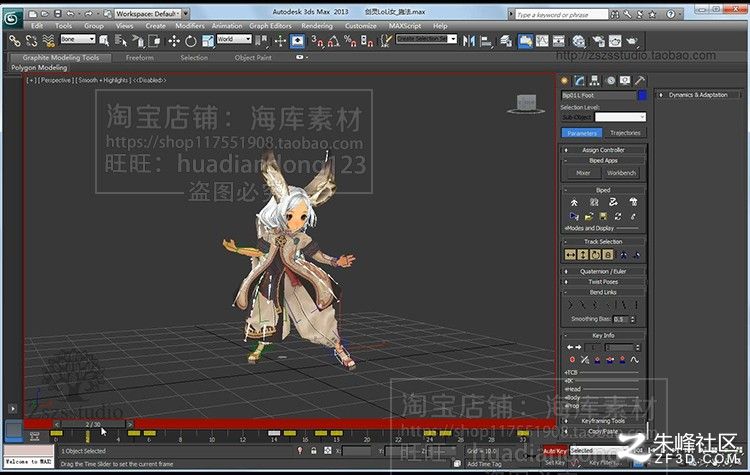Viewport: 750px width, 475px height.
Task: Toggle the Percent Snap icon
Action: click(350, 42)
